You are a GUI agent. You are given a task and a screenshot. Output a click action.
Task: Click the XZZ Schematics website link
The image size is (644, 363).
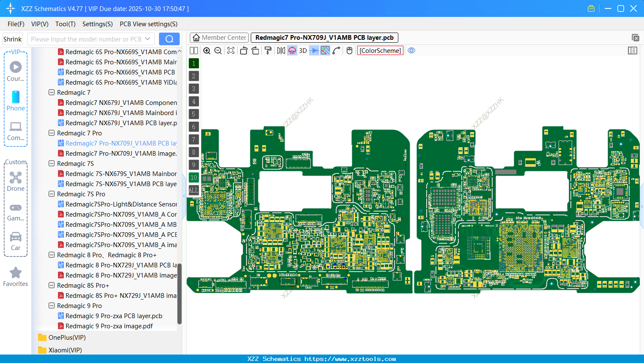(321, 359)
